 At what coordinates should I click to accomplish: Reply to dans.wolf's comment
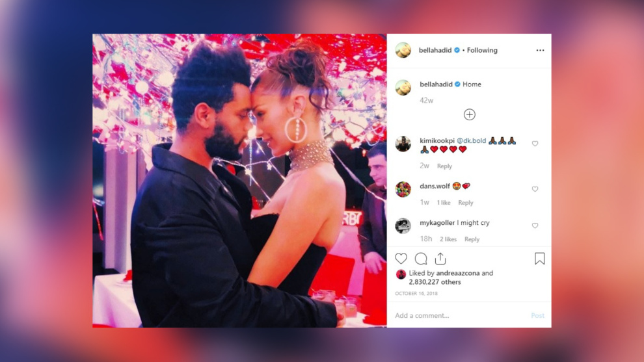(x=466, y=203)
